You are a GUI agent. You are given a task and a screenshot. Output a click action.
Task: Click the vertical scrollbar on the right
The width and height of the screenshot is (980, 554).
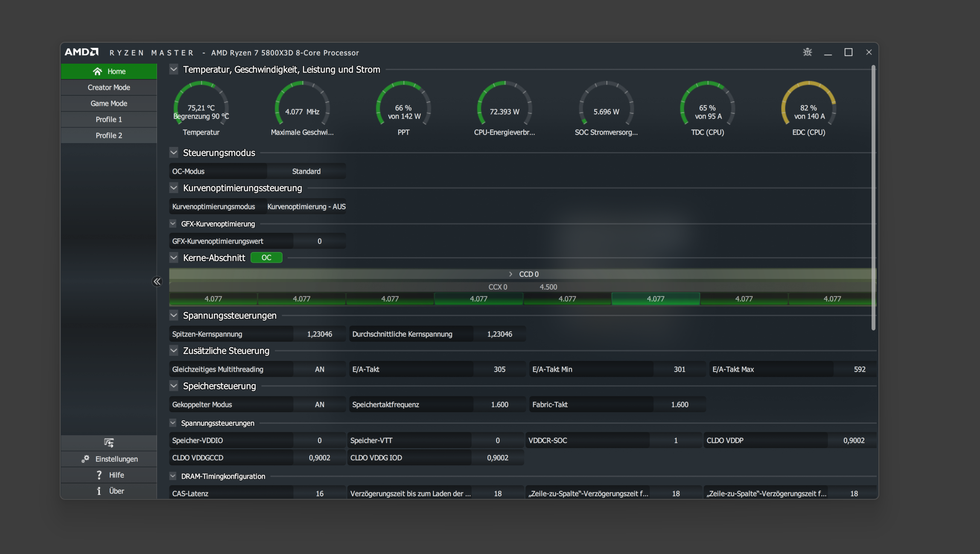pyautogui.click(x=873, y=196)
